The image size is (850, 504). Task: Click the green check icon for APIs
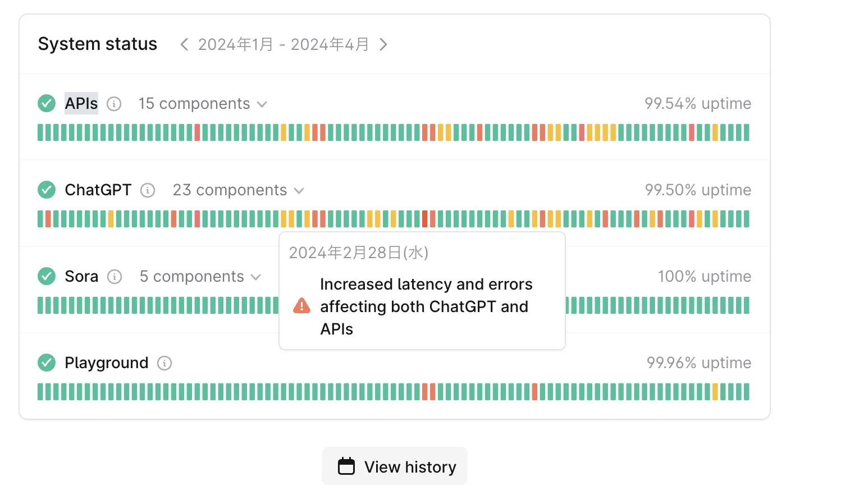click(x=47, y=103)
